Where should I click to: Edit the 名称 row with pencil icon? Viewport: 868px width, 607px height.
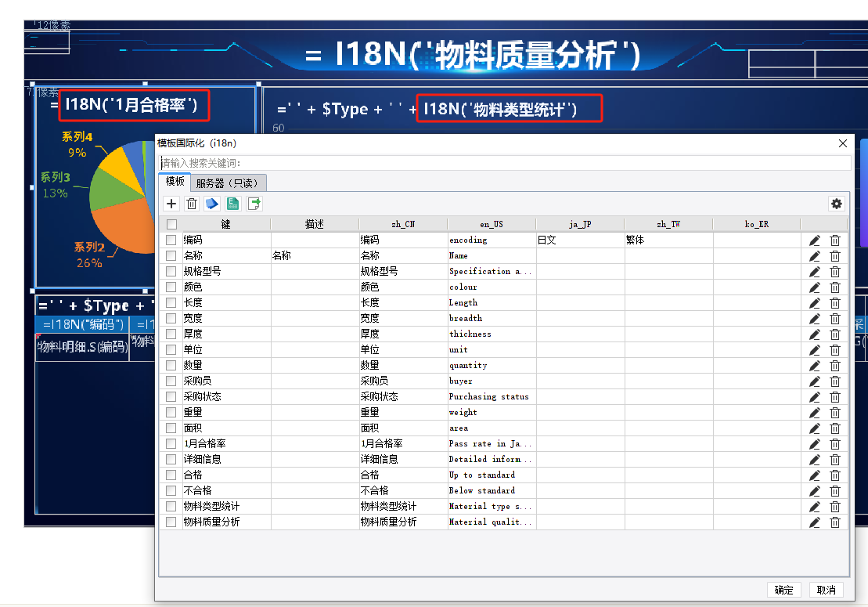(814, 256)
